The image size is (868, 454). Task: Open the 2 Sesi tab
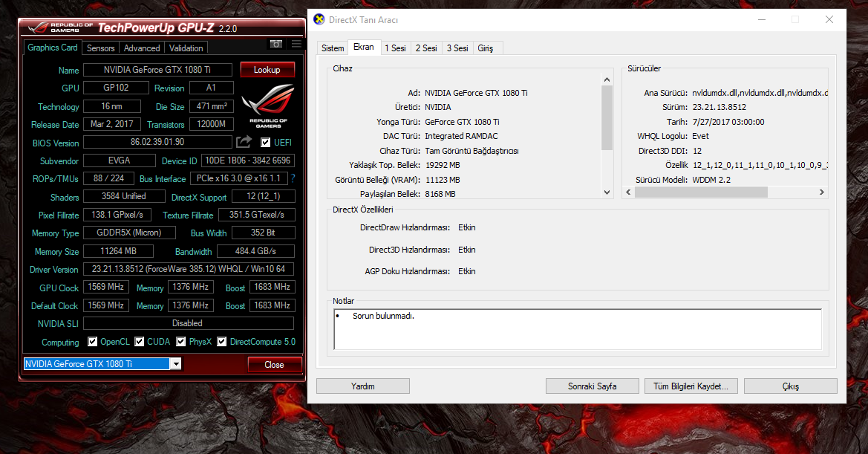[x=426, y=48]
